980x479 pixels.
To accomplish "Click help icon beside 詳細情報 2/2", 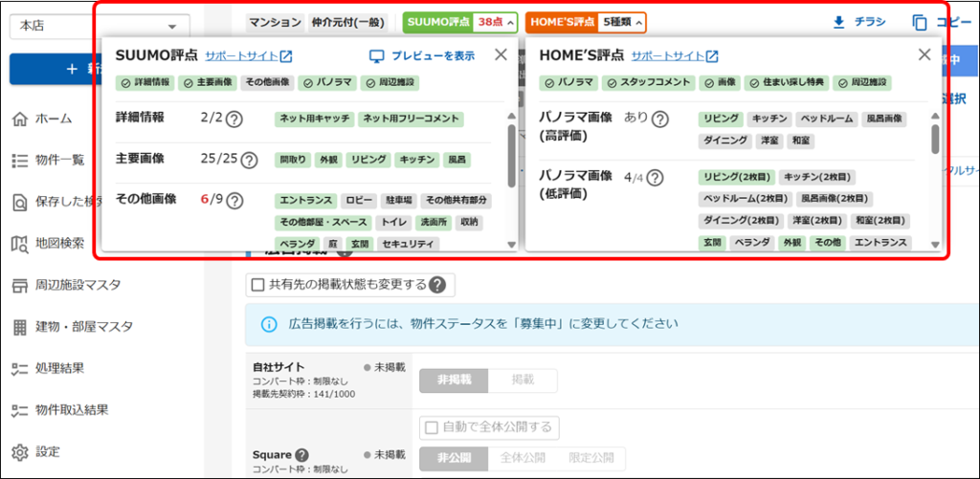I will [234, 120].
